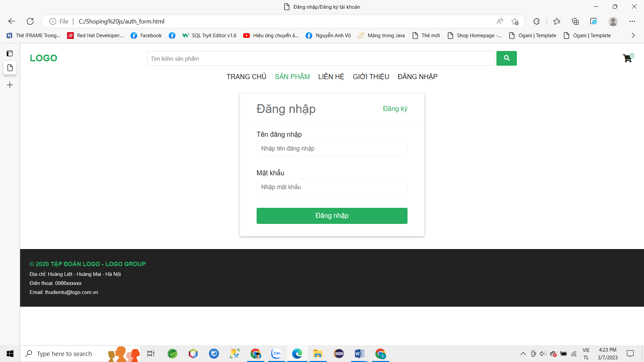
Task: Click the Đăng ký link
Action: 395,108
